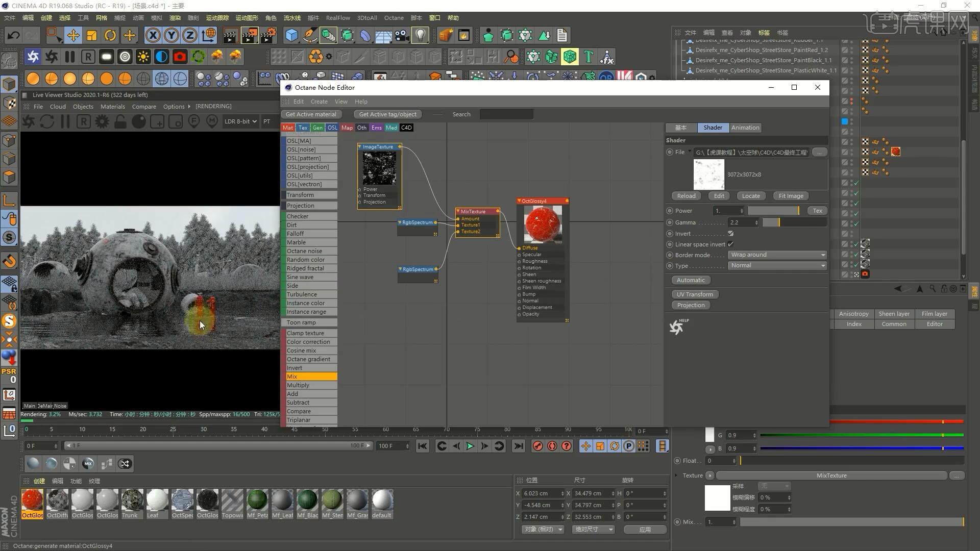Viewport: 980px width, 551px height.
Task: Click the Float parameter radio circle
Action: 677,461
